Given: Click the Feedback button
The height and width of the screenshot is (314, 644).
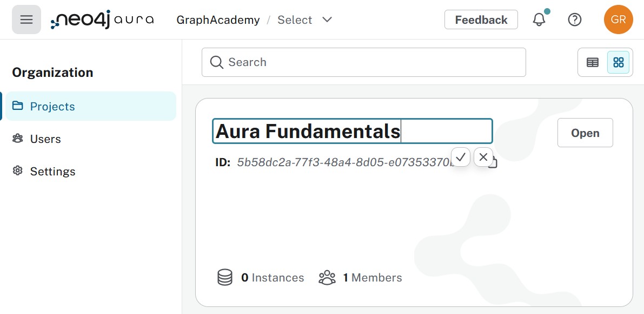Looking at the screenshot, I should click(x=481, y=19).
